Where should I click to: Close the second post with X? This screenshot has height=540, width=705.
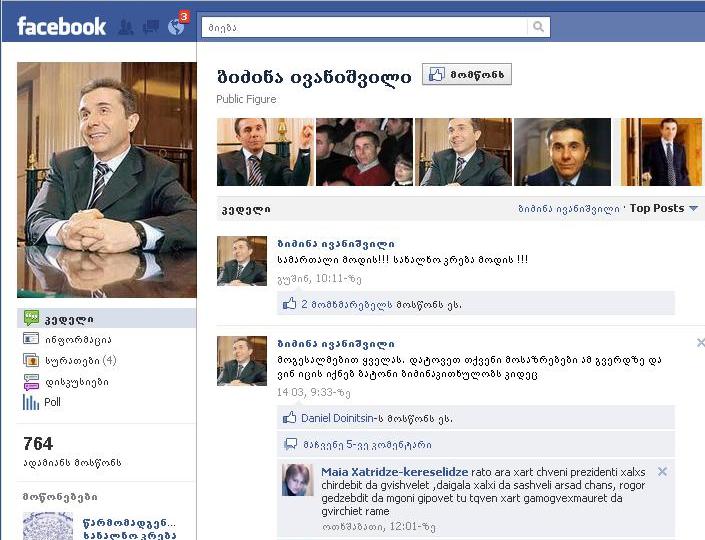701,343
